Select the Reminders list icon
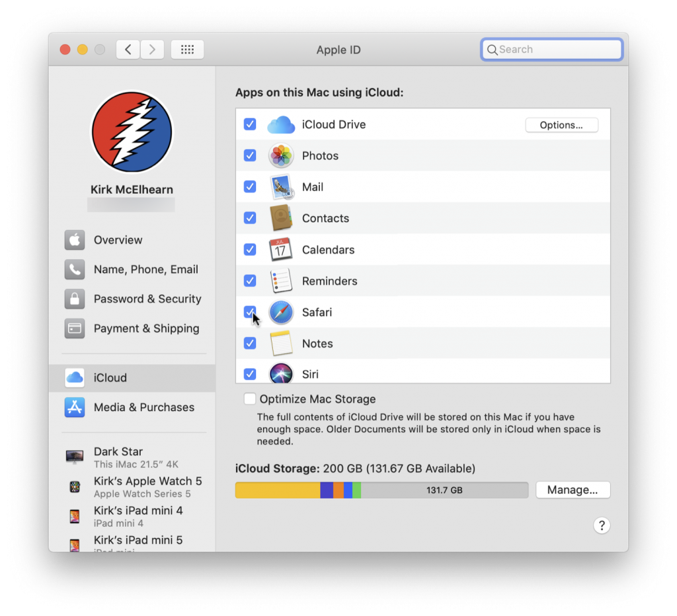This screenshot has height=616, width=677. coord(281,280)
